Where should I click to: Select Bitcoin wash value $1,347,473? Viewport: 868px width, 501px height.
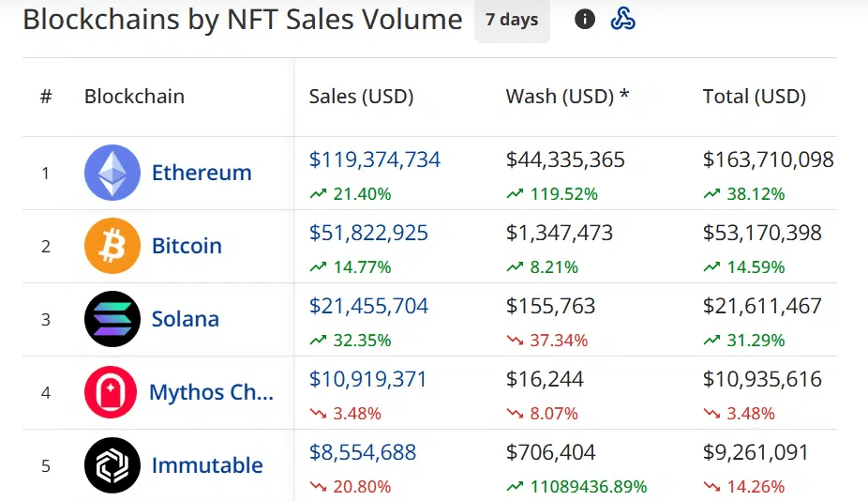[560, 233]
